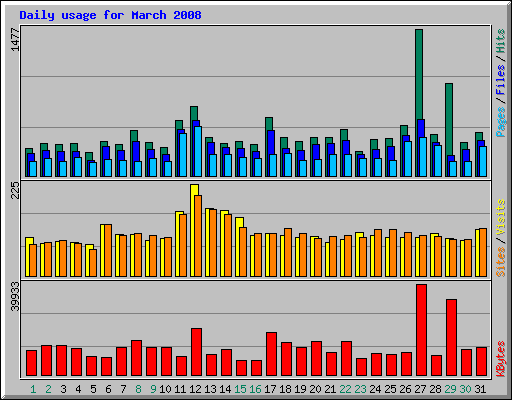The height and width of the screenshot is (400, 512).
Task: Click the cyan pages bar for day 11
Action: 183,155
